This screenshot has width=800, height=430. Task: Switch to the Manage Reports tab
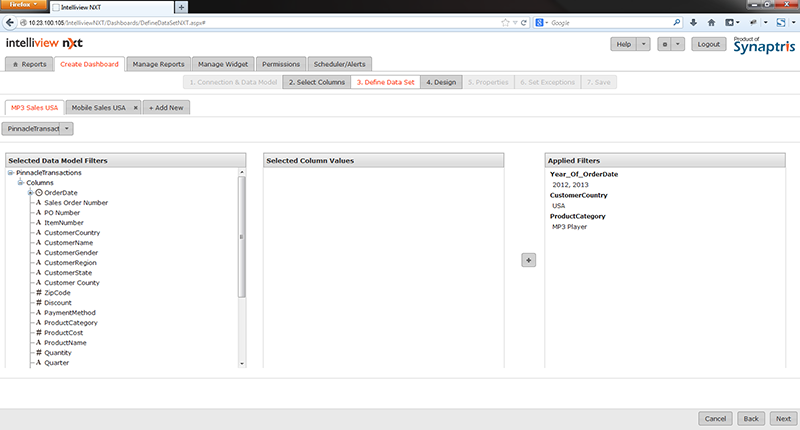(x=158, y=64)
